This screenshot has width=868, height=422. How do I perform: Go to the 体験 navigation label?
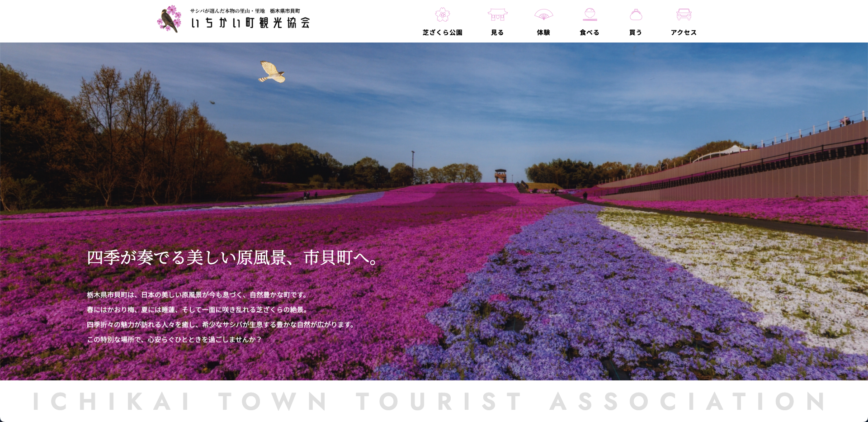543,33
